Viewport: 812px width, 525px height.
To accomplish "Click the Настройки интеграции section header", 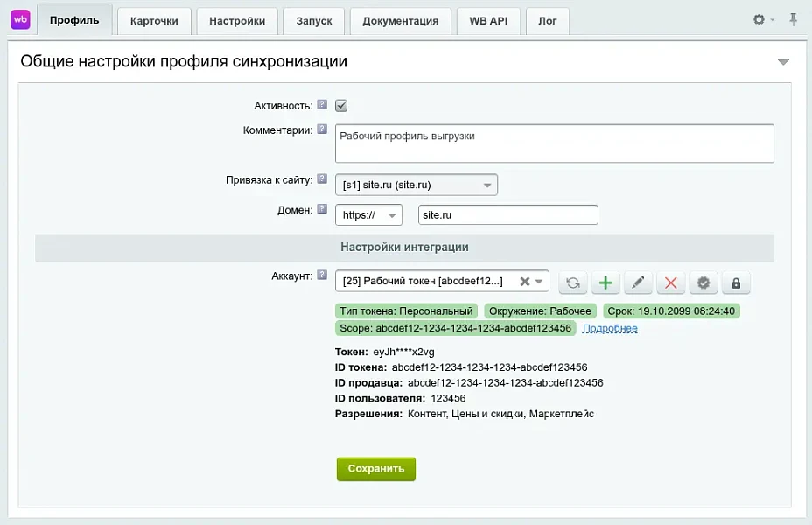I will tap(404, 248).
